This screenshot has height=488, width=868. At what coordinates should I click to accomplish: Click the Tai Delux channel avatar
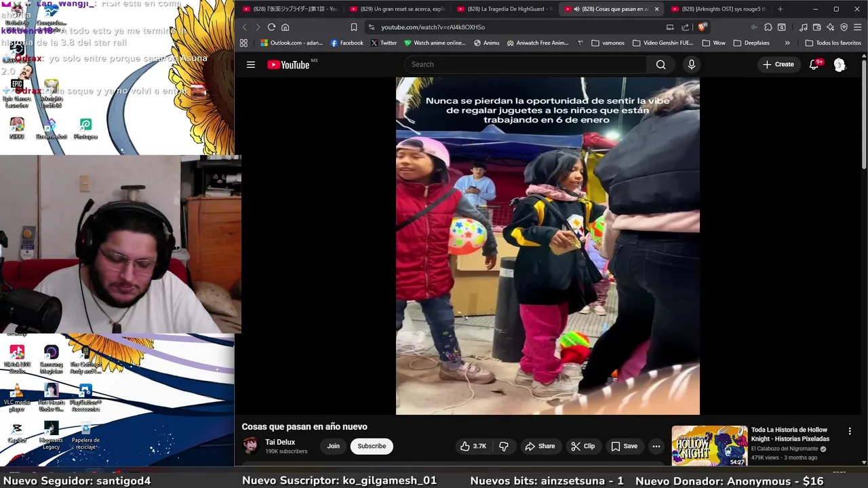pos(250,445)
